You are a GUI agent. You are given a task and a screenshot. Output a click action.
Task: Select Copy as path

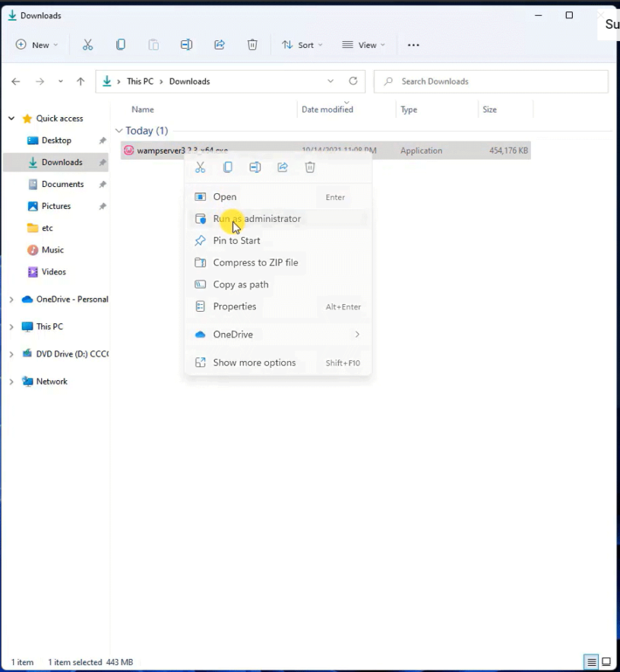[277, 284]
